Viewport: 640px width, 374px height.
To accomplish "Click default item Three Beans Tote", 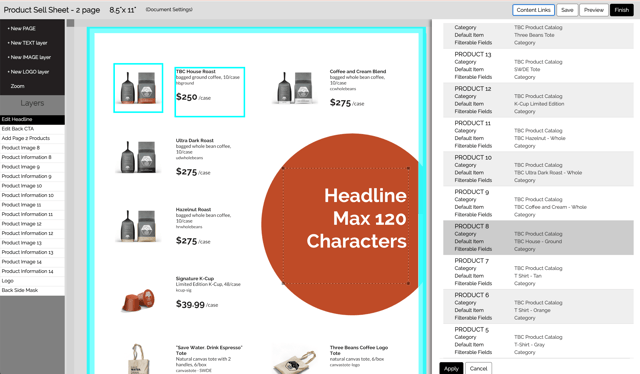I will (534, 35).
